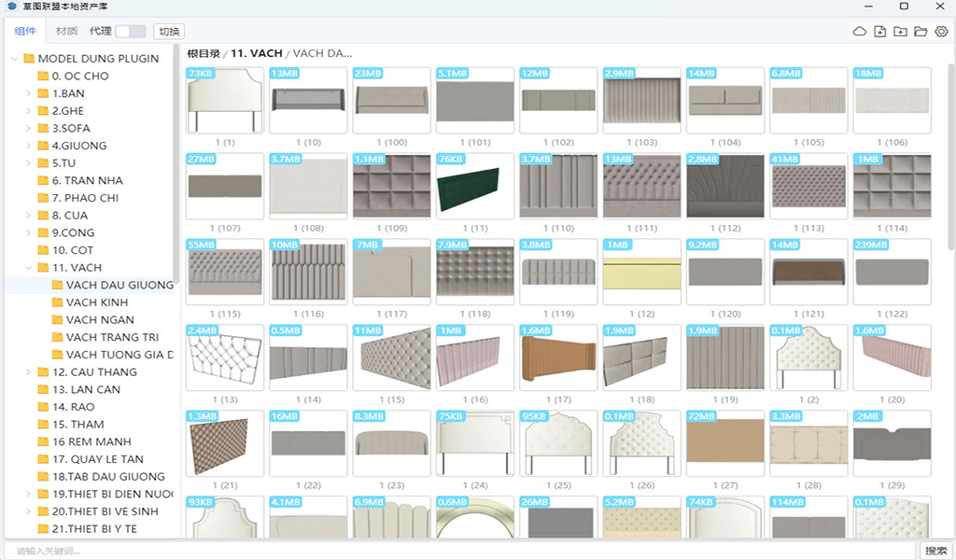
Task: Click the VACH KINH folder icon
Action: [57, 302]
